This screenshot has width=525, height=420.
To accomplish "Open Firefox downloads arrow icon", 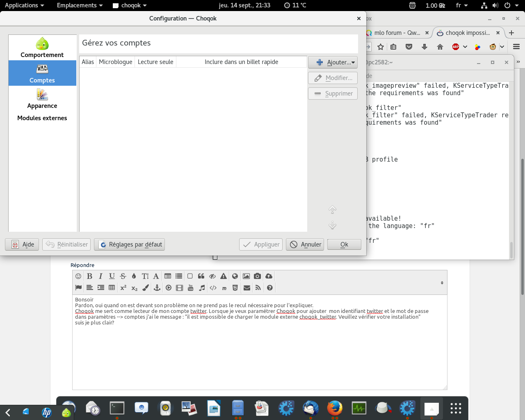I will point(425,47).
